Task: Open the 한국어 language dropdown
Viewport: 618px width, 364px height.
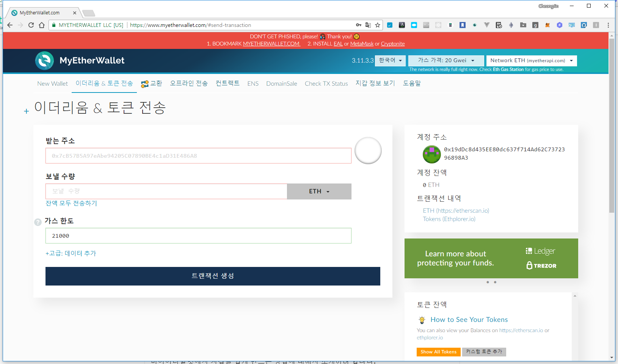Action: tap(390, 61)
